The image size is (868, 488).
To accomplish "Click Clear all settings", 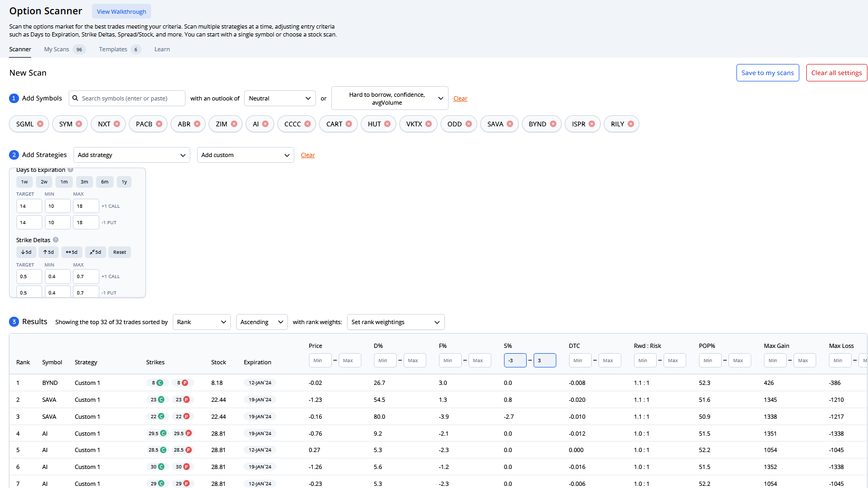I will (836, 73).
